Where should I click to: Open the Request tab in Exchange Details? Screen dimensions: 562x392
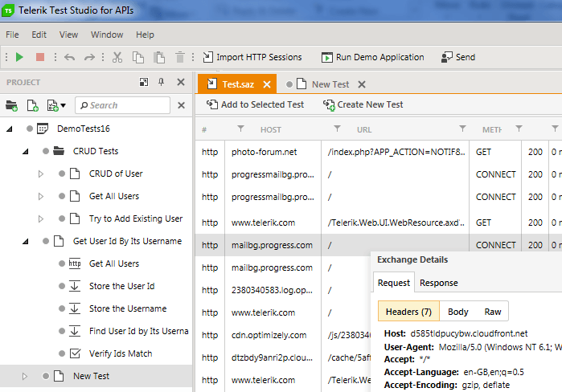(393, 283)
